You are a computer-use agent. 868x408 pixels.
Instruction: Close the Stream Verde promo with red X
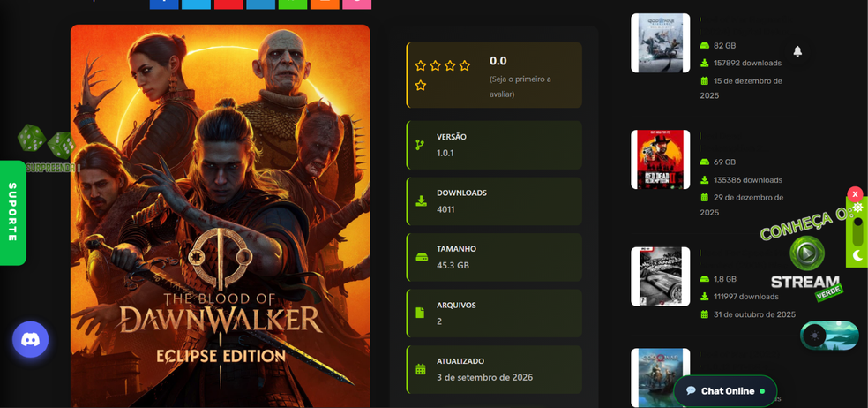(855, 194)
